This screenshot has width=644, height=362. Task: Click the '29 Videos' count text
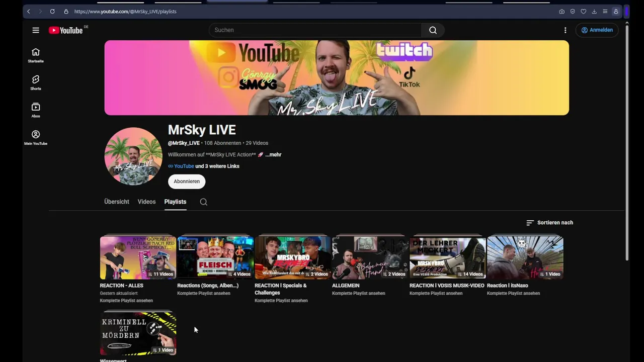pyautogui.click(x=257, y=143)
